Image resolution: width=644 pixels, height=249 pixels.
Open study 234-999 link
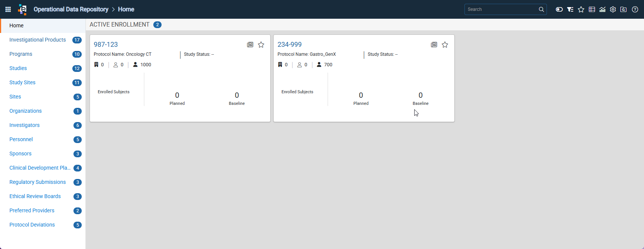[x=289, y=45]
